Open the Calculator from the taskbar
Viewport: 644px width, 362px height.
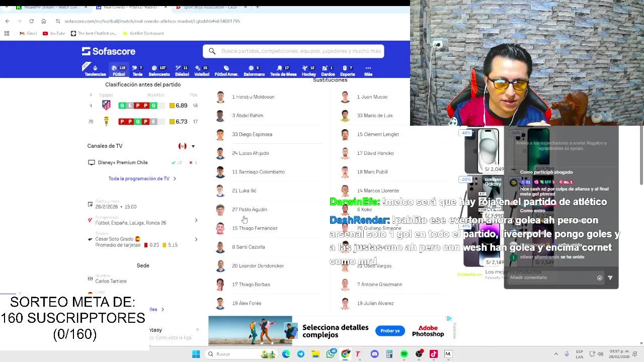[x=389, y=354]
